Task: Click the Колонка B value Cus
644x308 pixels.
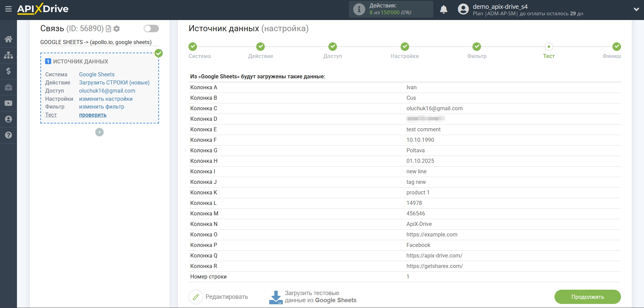Action: coord(411,98)
